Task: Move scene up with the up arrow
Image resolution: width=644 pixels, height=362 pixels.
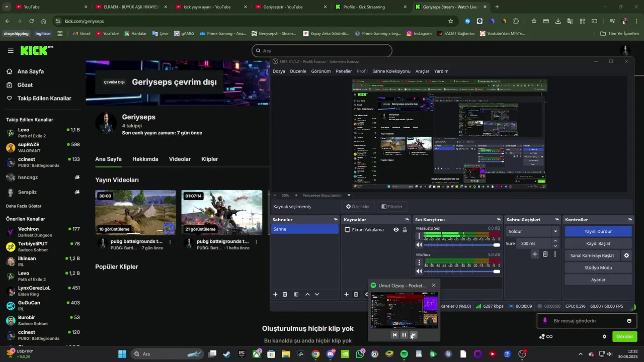Action: click(307, 294)
